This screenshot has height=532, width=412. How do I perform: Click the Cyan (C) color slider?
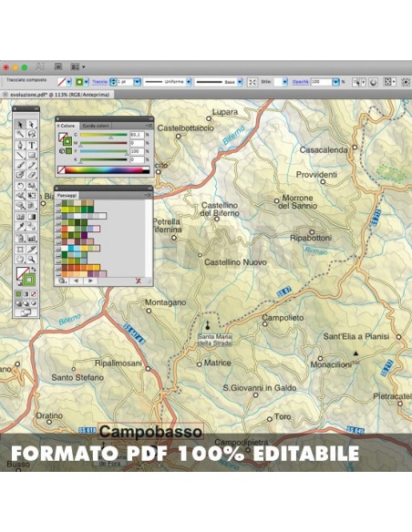104,135
